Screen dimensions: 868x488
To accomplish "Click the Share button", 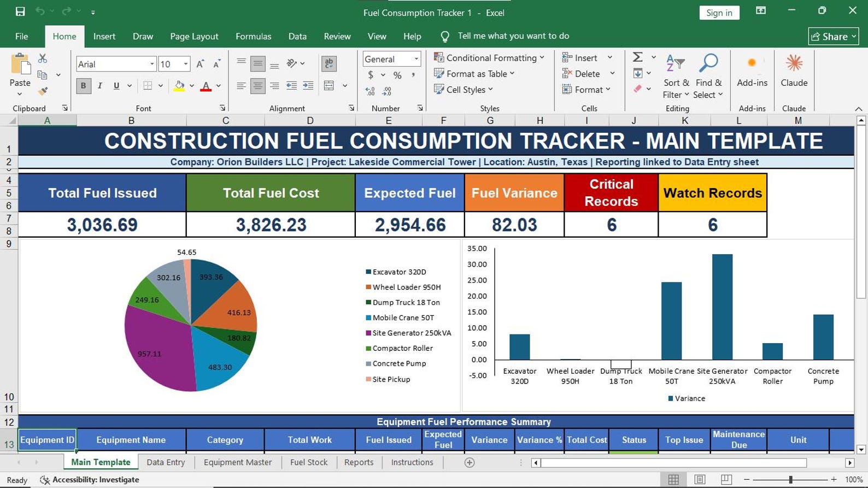I will pos(834,37).
